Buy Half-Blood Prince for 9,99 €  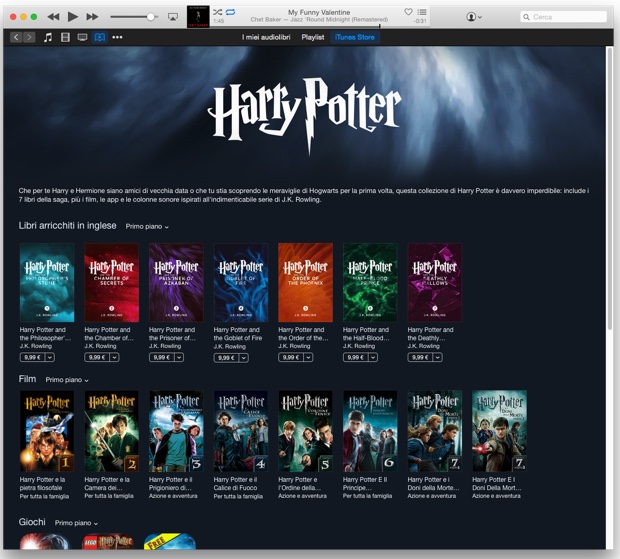355,357
